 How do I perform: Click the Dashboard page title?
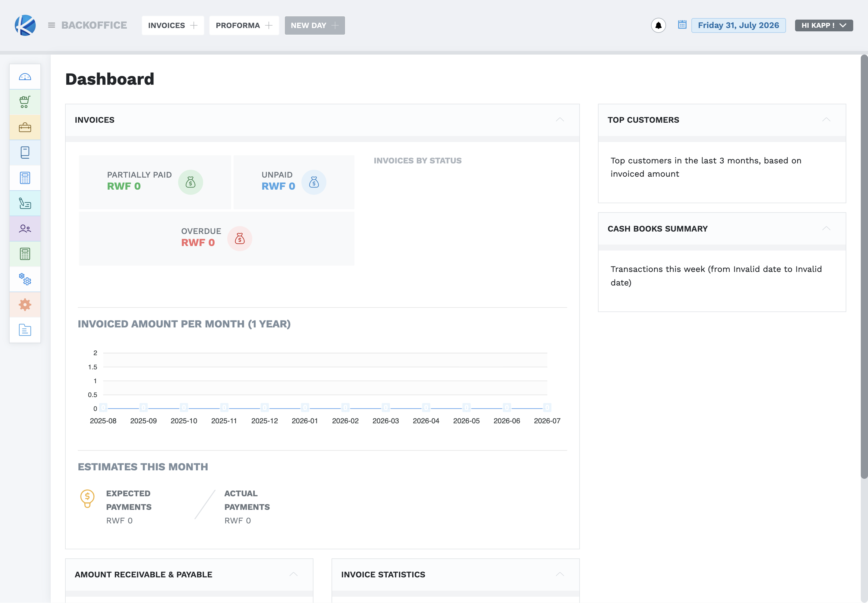click(109, 79)
